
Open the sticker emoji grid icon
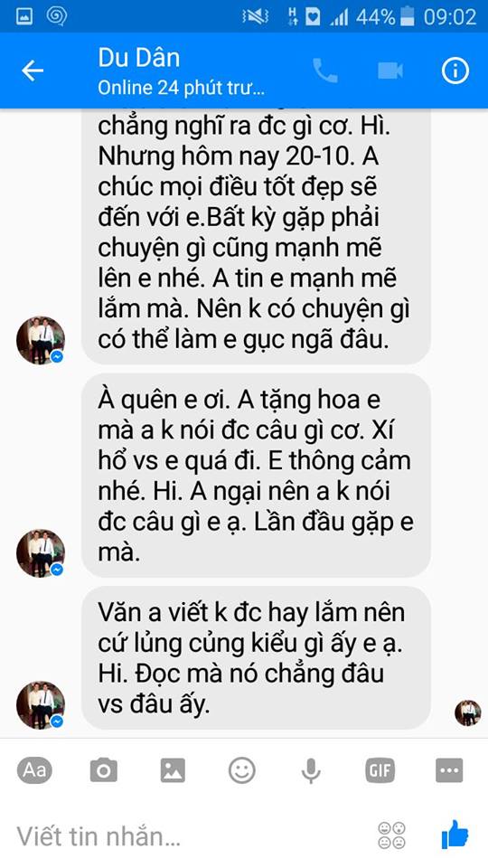pyautogui.click(x=391, y=835)
